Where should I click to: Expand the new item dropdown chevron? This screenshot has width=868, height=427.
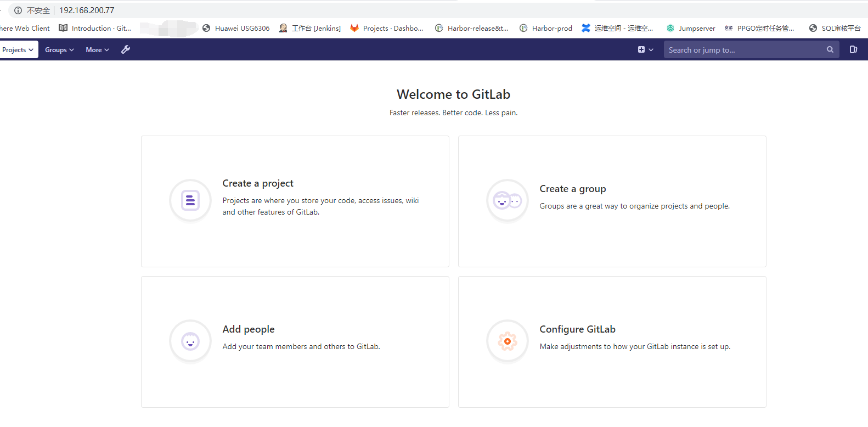pos(651,50)
